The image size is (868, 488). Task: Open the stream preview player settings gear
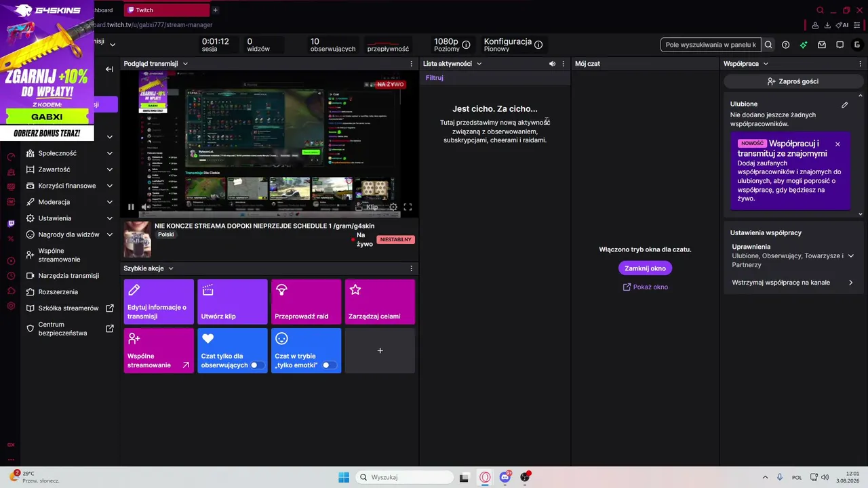click(393, 207)
